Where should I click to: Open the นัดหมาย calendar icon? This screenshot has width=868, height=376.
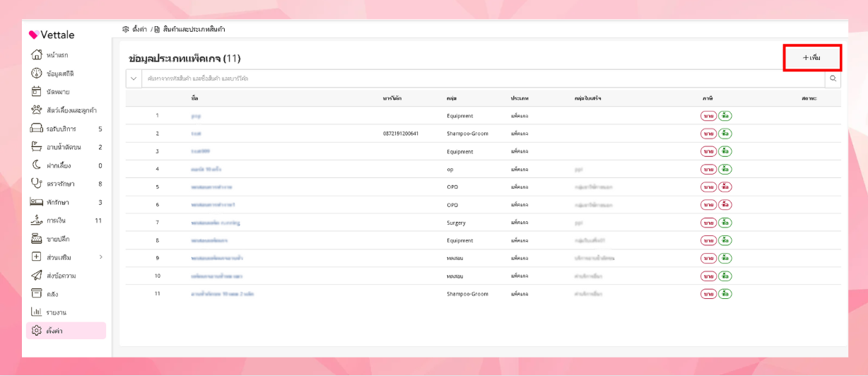coord(37,91)
